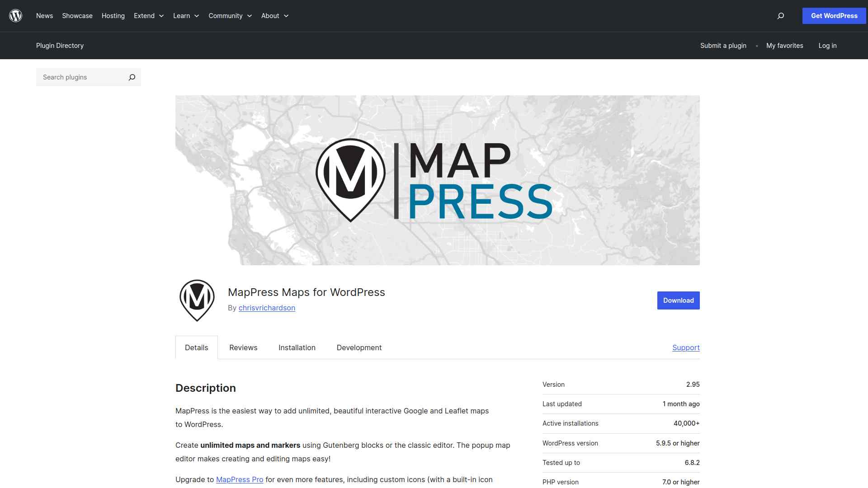This screenshot has width=868, height=488.
Task: Click the MapPress banner image
Action: [x=438, y=180]
